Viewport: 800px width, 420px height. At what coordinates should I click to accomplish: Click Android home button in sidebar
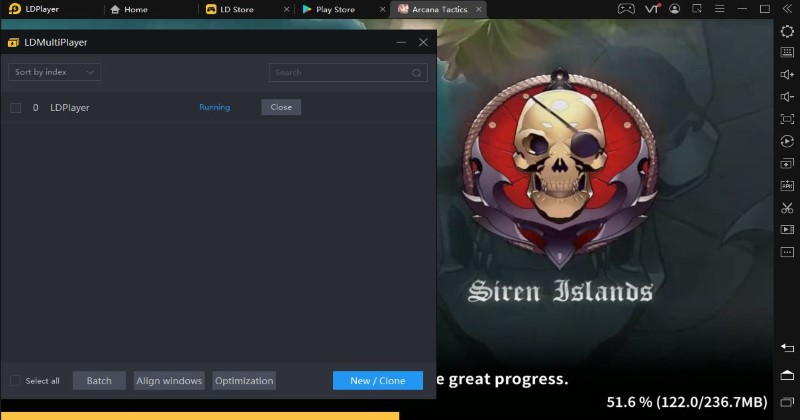pyautogui.click(x=787, y=375)
